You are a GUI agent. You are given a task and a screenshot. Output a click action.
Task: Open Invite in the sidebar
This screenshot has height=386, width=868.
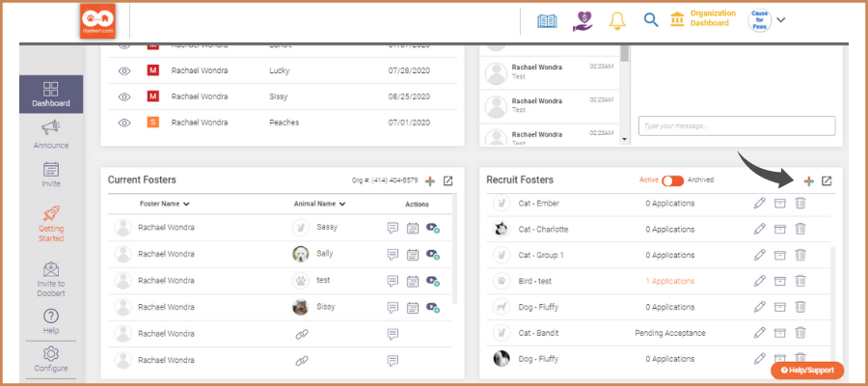pyautogui.click(x=51, y=175)
